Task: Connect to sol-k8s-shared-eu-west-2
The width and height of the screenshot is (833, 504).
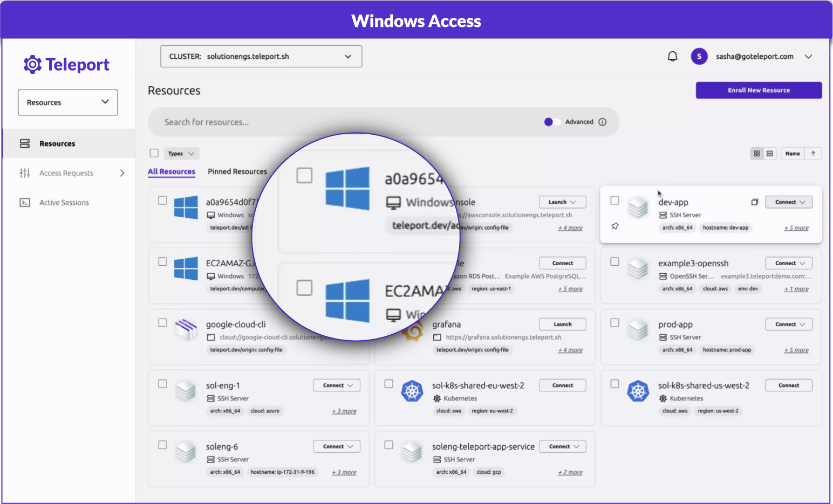Action: [563, 385]
